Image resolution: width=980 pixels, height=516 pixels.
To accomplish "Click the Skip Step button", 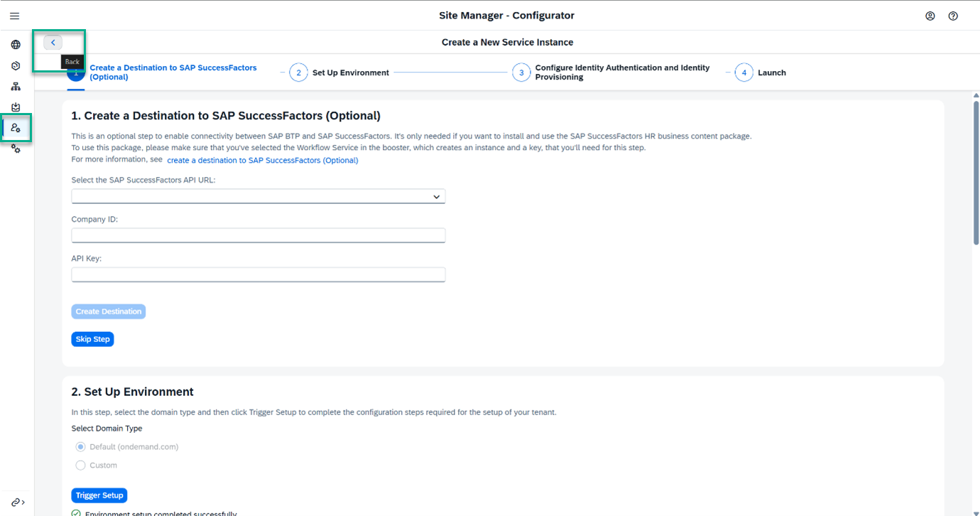I will [x=92, y=339].
